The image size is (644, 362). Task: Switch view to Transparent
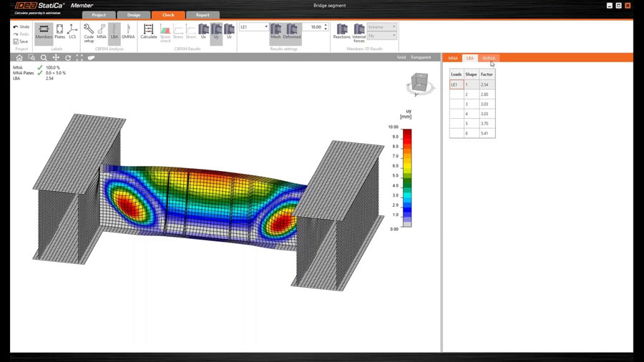[x=421, y=57]
